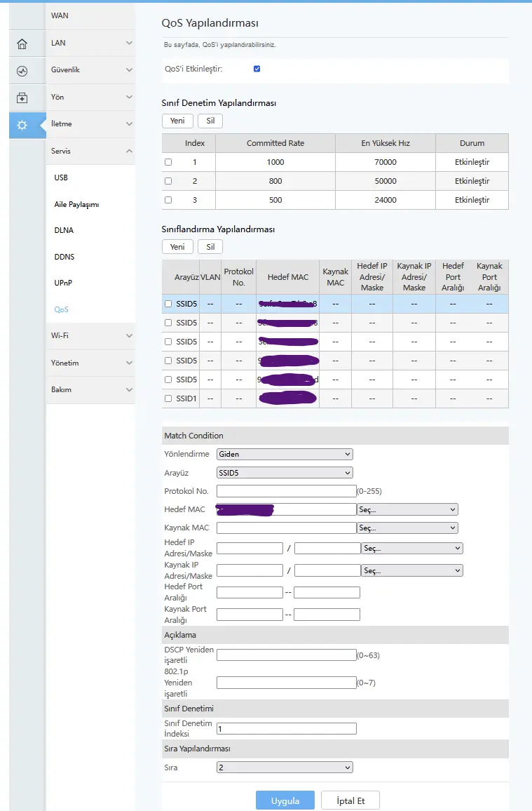Open the Hedef MAC Seç dropdown
The width and height of the screenshot is (532, 811).
pos(407,509)
